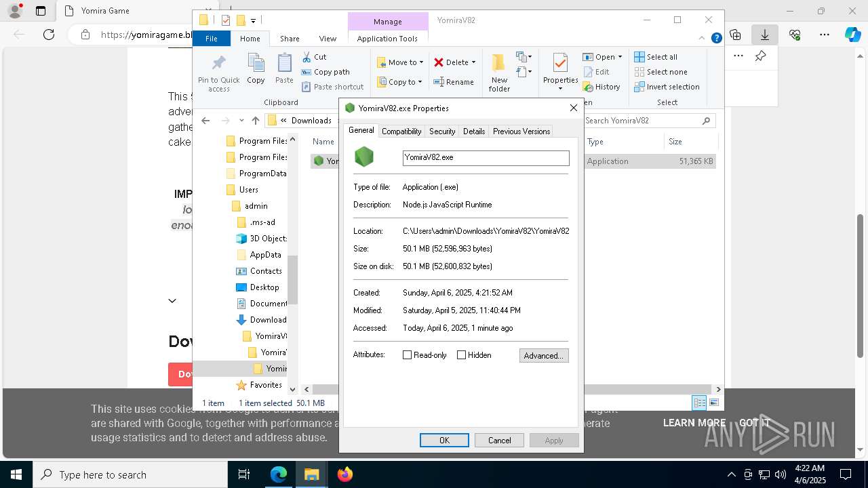Open Edge downloads icon
Image resolution: width=868 pixels, height=488 pixels.
tap(764, 35)
